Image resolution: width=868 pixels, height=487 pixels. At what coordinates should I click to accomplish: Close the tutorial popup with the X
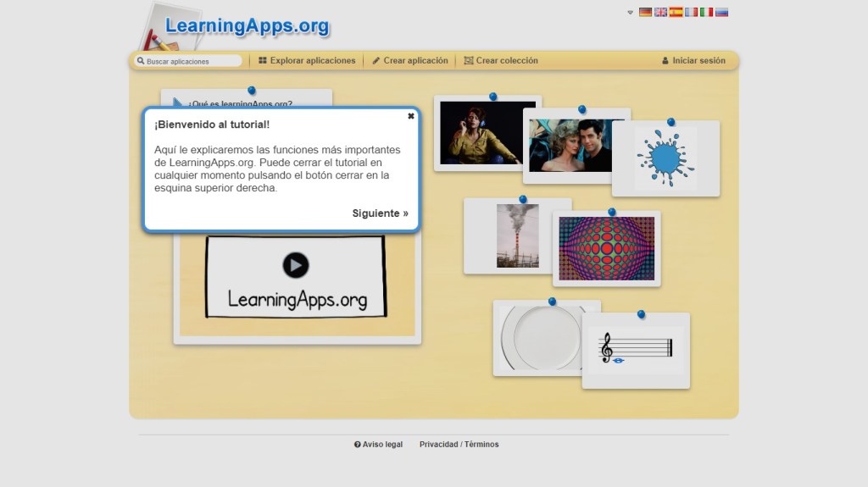(411, 116)
